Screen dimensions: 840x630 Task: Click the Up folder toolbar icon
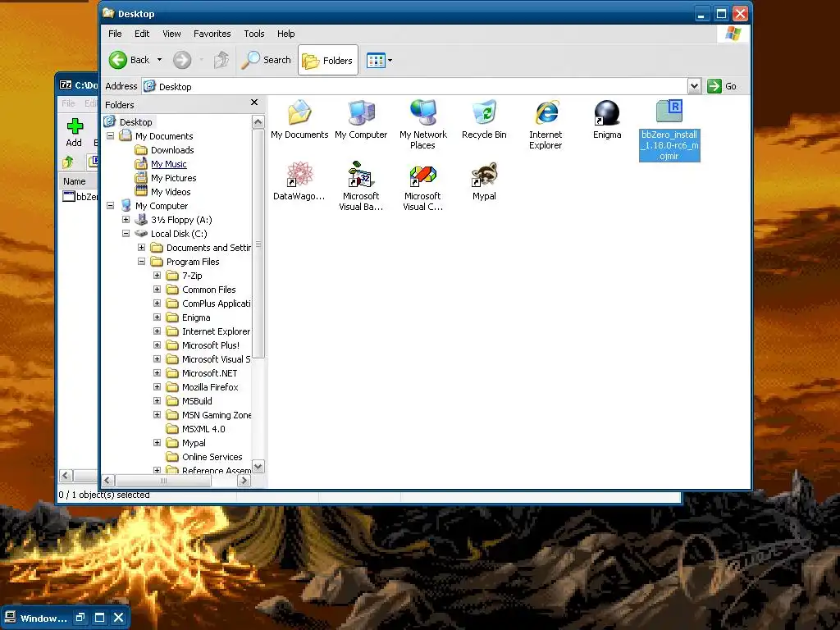(x=221, y=60)
